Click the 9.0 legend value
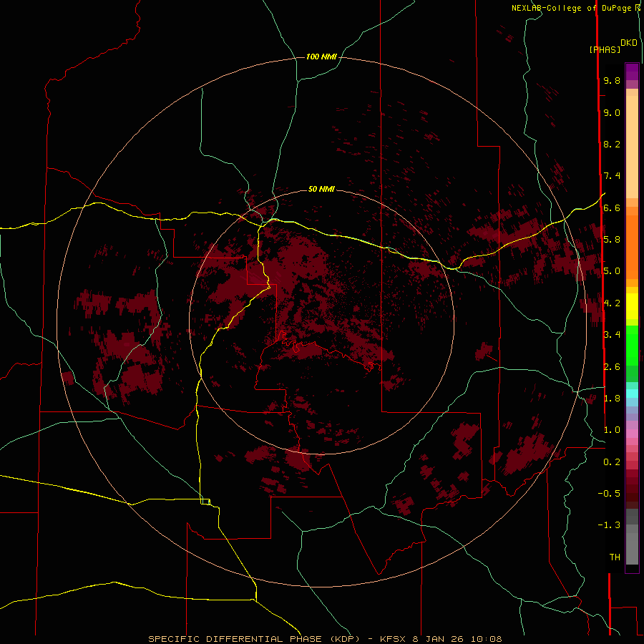This screenshot has height=644, width=644. [x=612, y=112]
